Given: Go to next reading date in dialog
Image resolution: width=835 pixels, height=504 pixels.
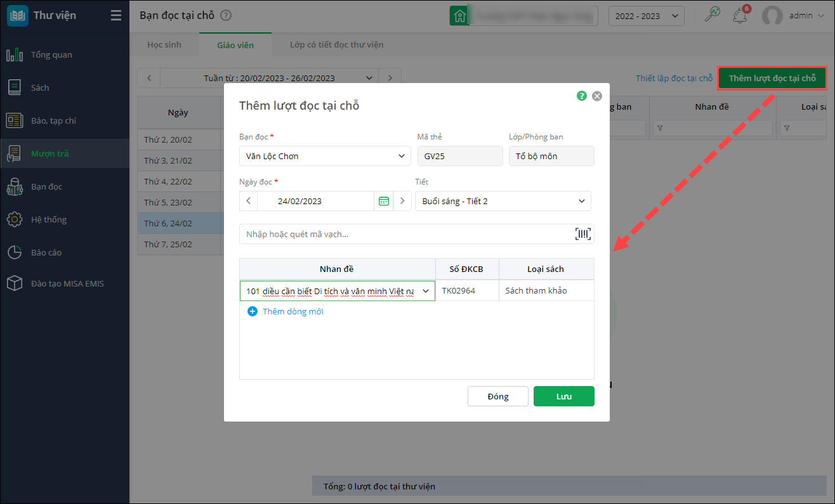Looking at the screenshot, I should pyautogui.click(x=402, y=201).
